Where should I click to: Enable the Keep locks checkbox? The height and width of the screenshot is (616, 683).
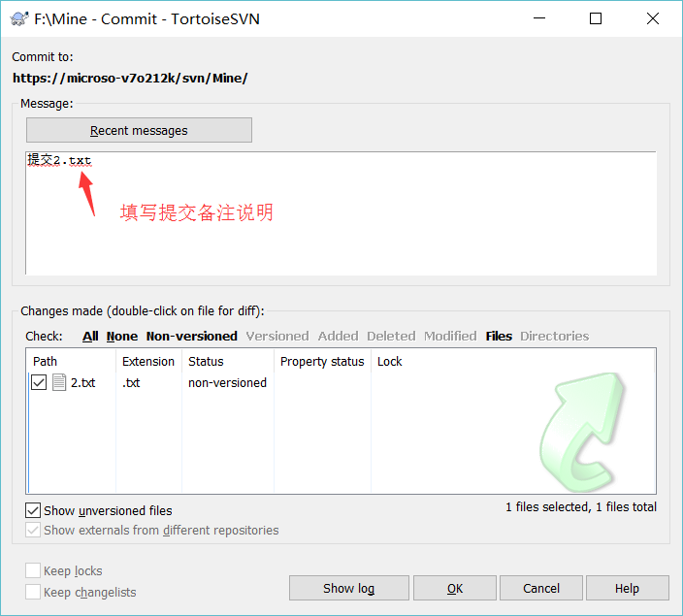pyautogui.click(x=33, y=570)
